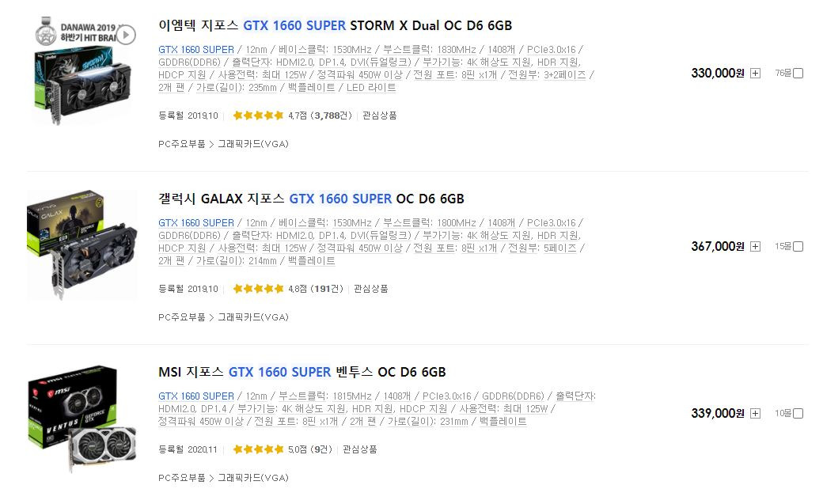Viewport: 823px width, 504px height.
Task: Expand price comparison for the 339,000원 product
Action: [756, 411]
